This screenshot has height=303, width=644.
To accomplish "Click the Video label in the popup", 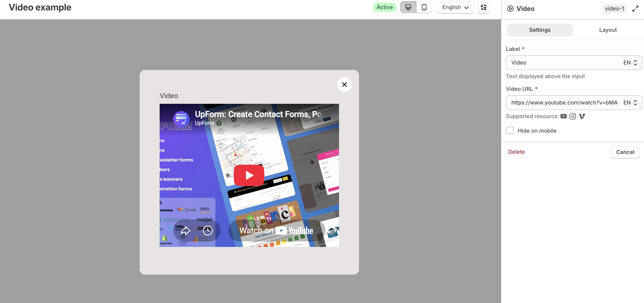I will pos(169,96).
